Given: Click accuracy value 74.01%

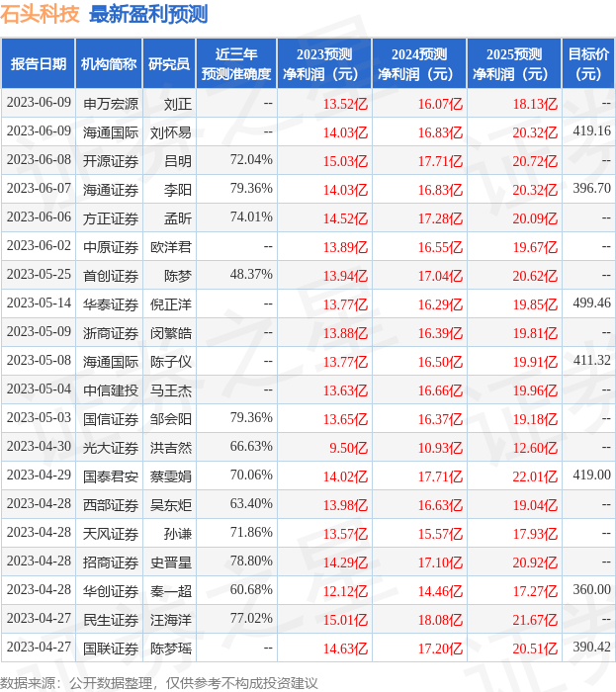Looking at the screenshot, I should click(x=251, y=217).
